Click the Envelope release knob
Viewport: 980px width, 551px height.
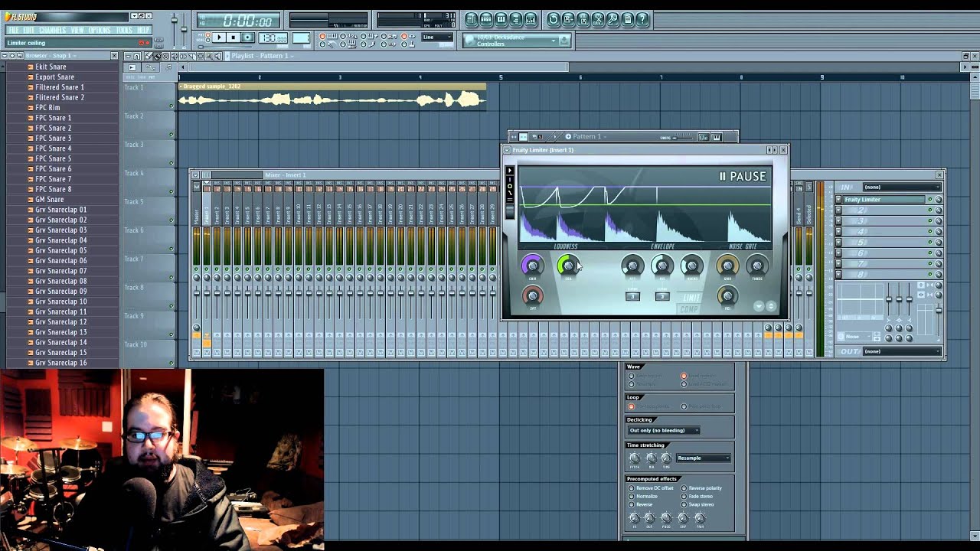coord(662,266)
